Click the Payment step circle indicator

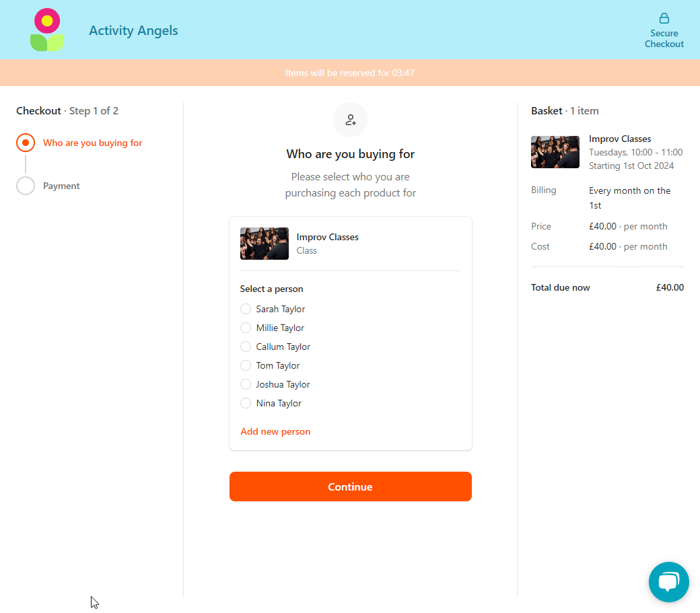(25, 186)
